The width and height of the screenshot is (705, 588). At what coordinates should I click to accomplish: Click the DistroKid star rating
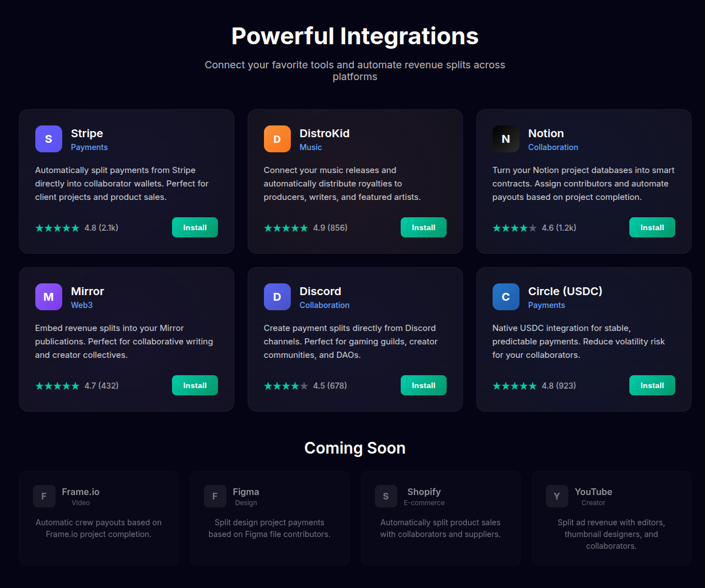coord(286,228)
